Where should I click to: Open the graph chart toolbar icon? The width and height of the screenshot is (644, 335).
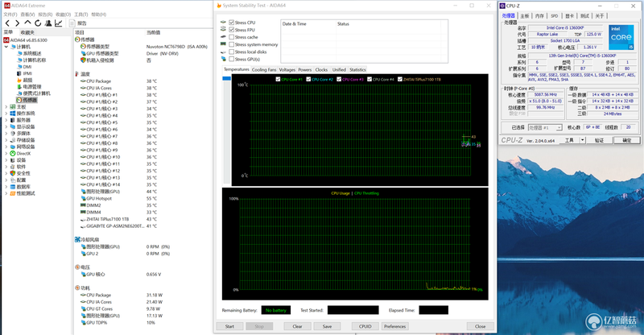click(59, 23)
